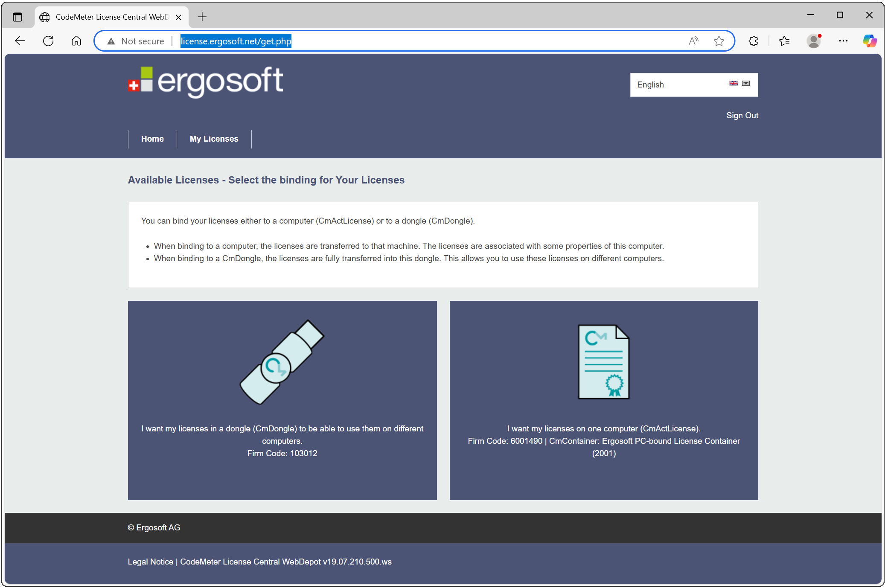Minimize the browser window

[810, 15]
